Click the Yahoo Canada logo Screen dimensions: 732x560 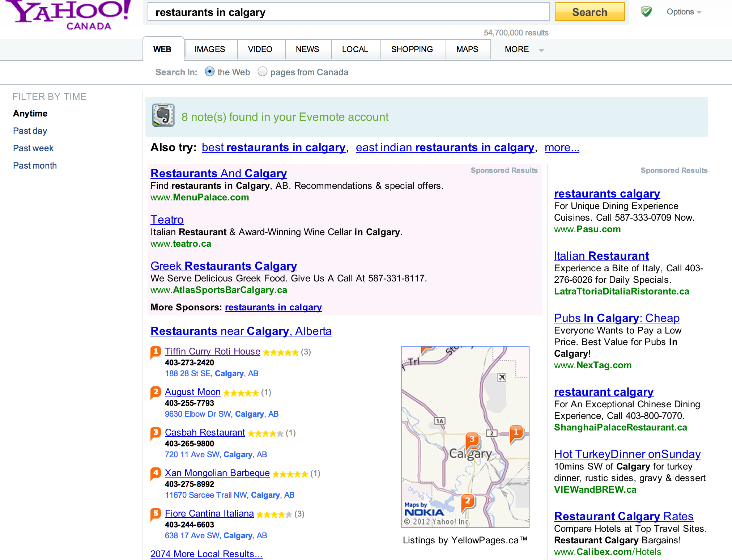coord(68,14)
